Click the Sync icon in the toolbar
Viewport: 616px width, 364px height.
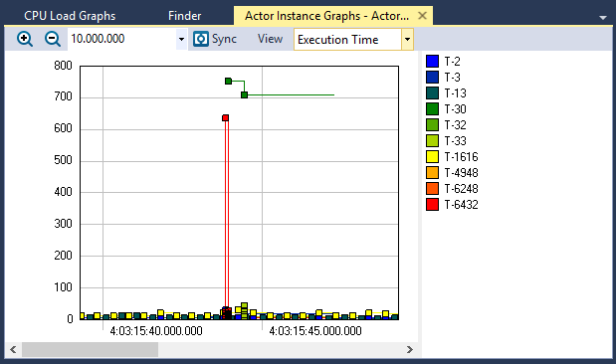(201, 39)
